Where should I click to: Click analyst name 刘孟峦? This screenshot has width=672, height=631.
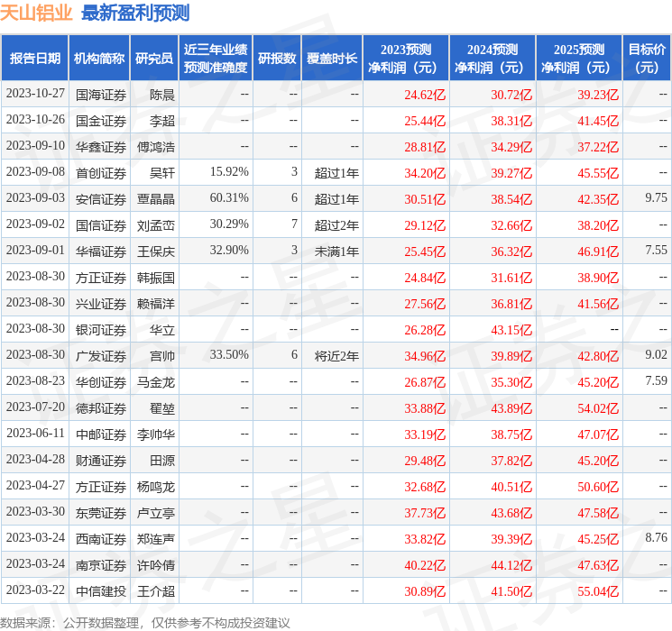pos(156,225)
